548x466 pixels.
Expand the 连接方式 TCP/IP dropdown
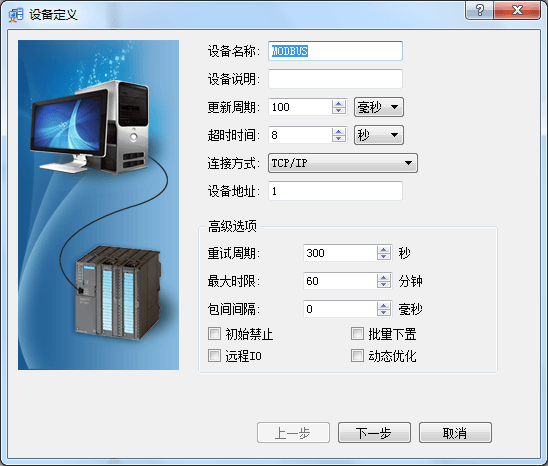(x=343, y=163)
